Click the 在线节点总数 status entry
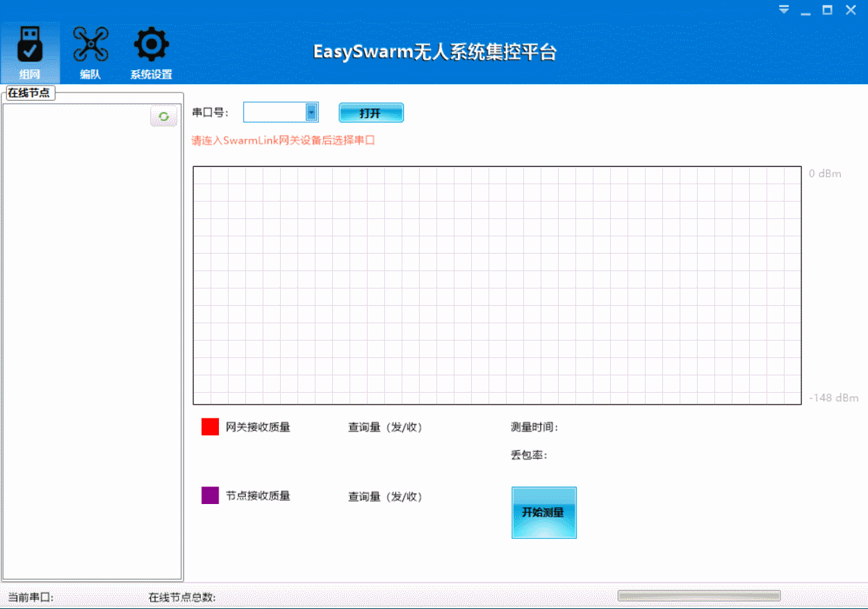The width and height of the screenshot is (868, 609). point(182,597)
